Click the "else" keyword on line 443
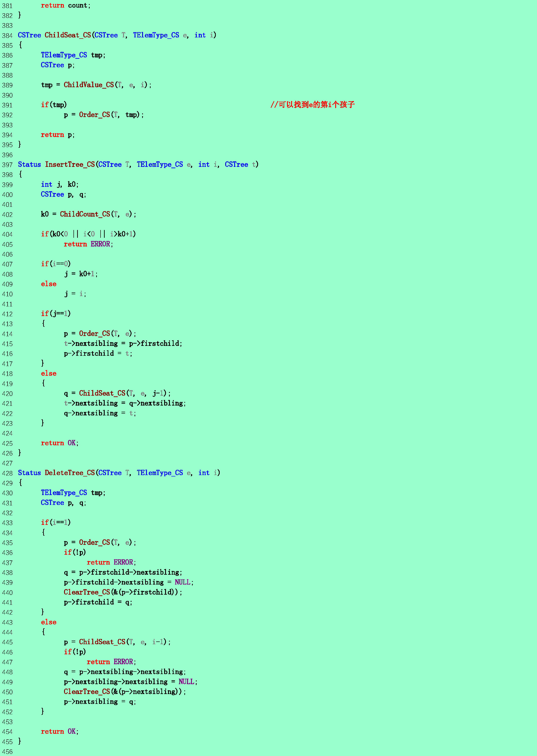This screenshot has height=756, width=537. pyautogui.click(x=49, y=622)
